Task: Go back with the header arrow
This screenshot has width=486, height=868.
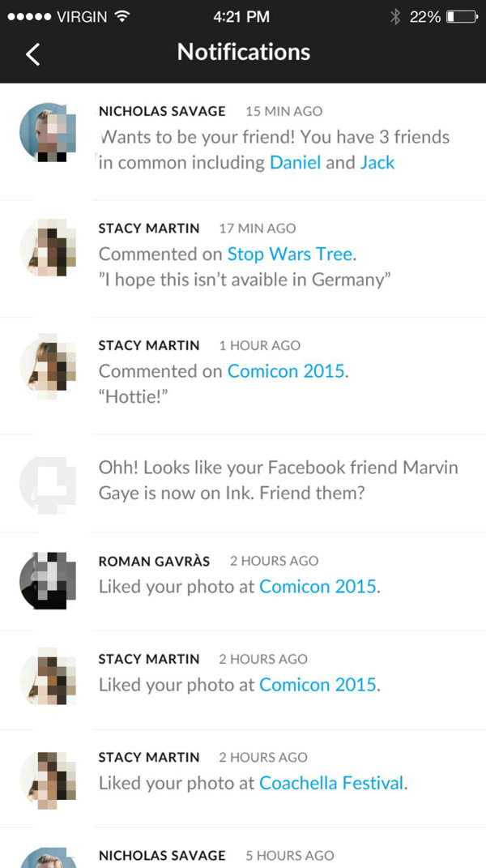Action: click(x=32, y=54)
